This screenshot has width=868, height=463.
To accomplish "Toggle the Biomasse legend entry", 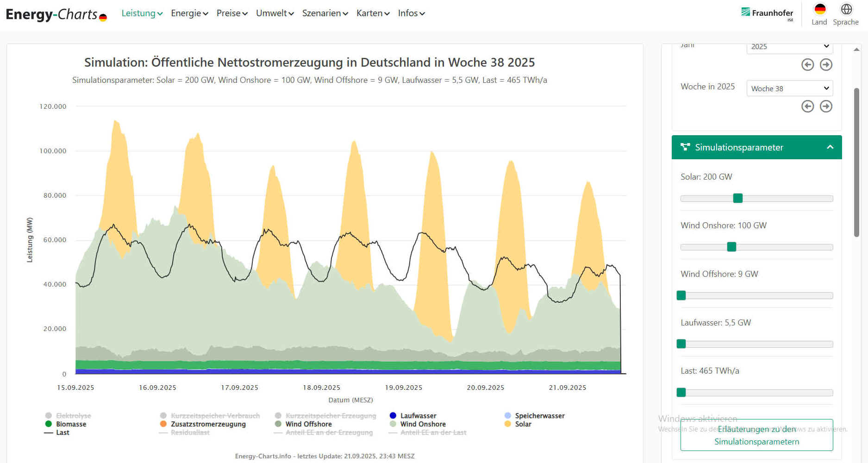I will (x=71, y=424).
